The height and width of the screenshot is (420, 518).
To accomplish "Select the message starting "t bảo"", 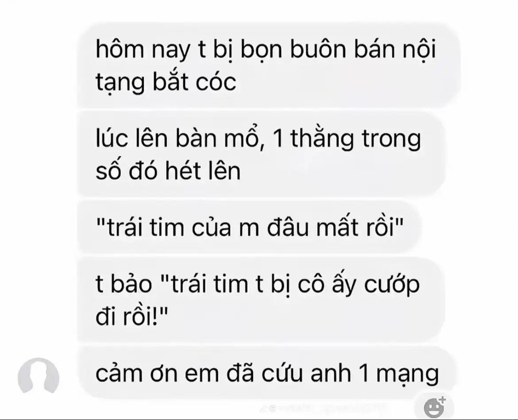I will coord(261,300).
